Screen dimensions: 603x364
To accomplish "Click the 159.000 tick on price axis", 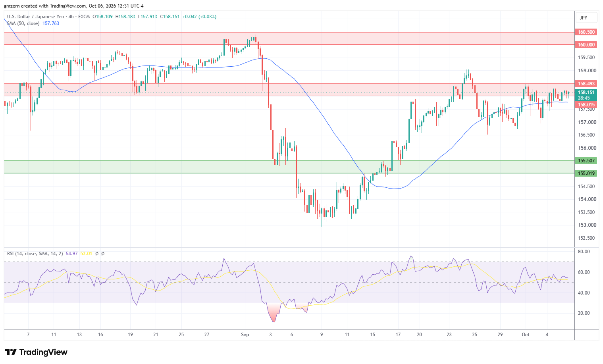I will coord(586,71).
